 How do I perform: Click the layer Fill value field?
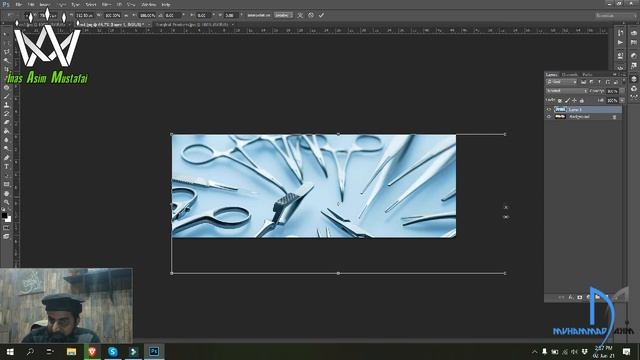pos(612,100)
